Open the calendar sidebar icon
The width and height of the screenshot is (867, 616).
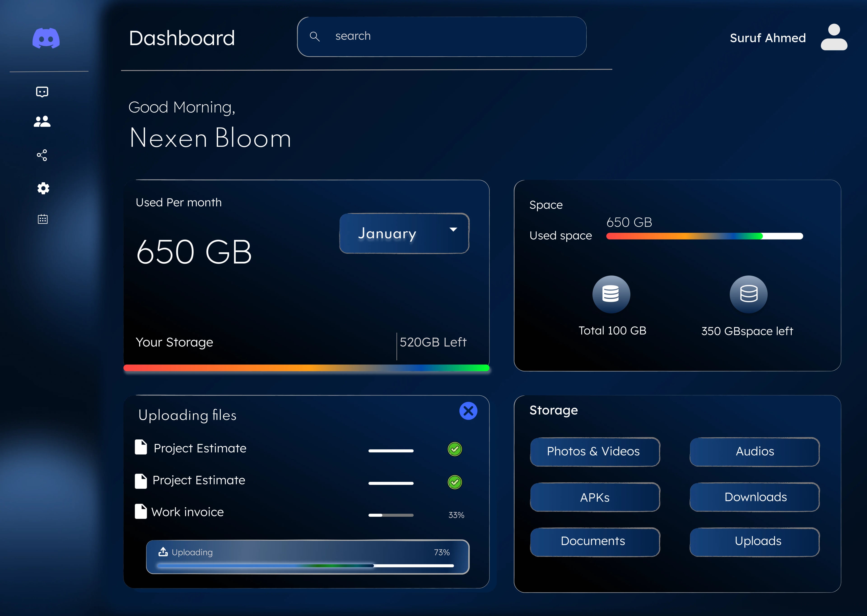pyautogui.click(x=42, y=219)
